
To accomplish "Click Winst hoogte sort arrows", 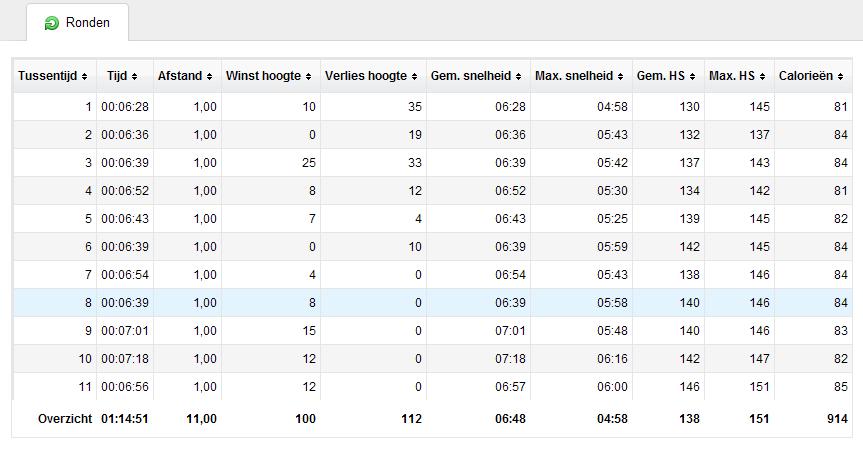I will click(x=308, y=76).
